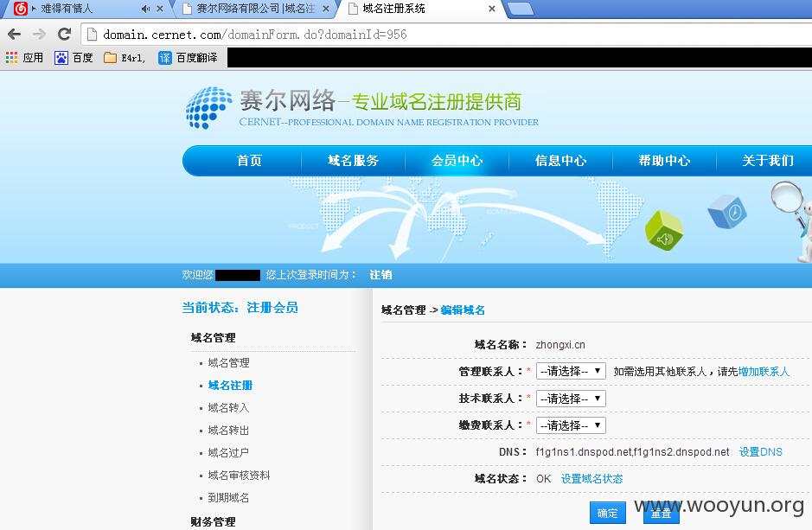Click the blue clock cube icon
Screen dimensions: 812x530
(x=727, y=212)
